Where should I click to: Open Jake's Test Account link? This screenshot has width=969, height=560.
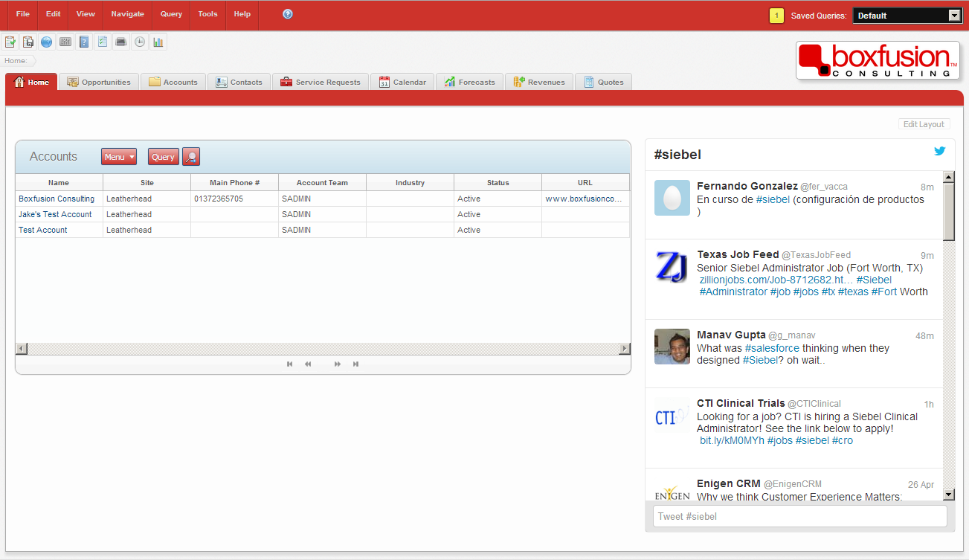55,215
